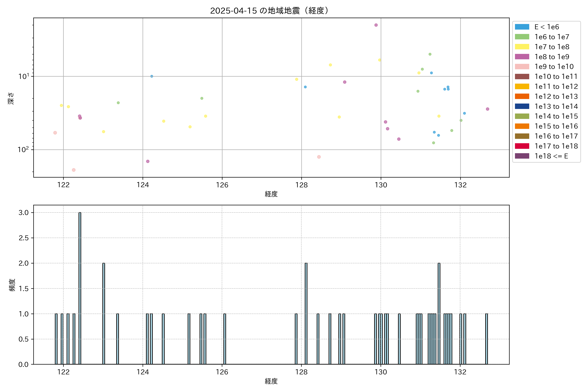Click the dark blue '1e13 to 1e14' swatch
The height and width of the screenshot is (392, 588).
(x=522, y=106)
